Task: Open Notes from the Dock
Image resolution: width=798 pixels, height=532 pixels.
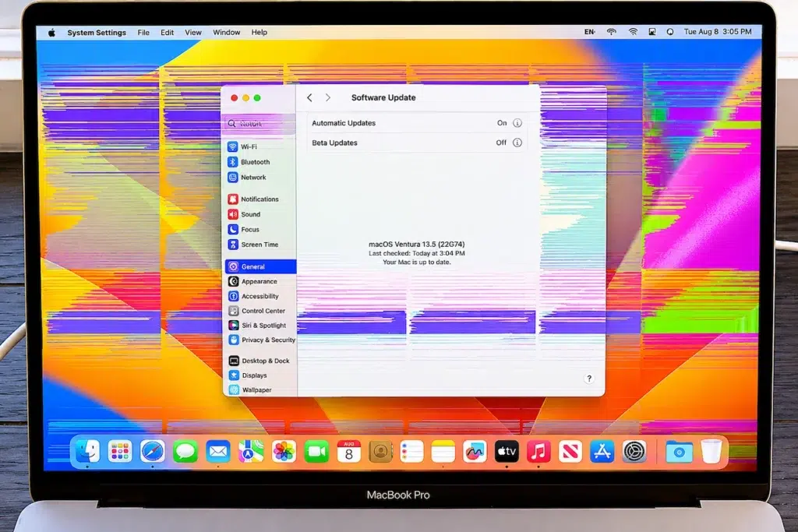Action: pos(443,451)
